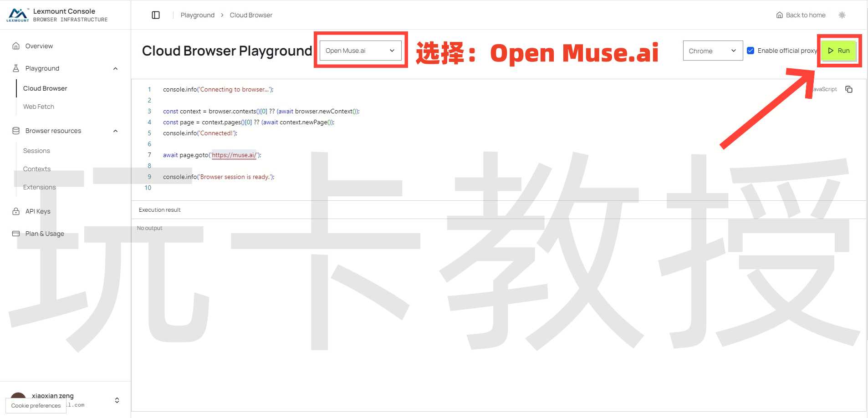Collapse the Browser resources section chevron

coord(116,131)
